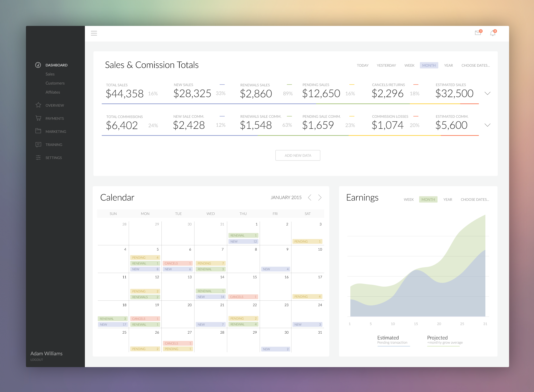Image resolution: width=534 pixels, height=392 pixels.
Task: Open the Marketing menu label
Action: 56,131
